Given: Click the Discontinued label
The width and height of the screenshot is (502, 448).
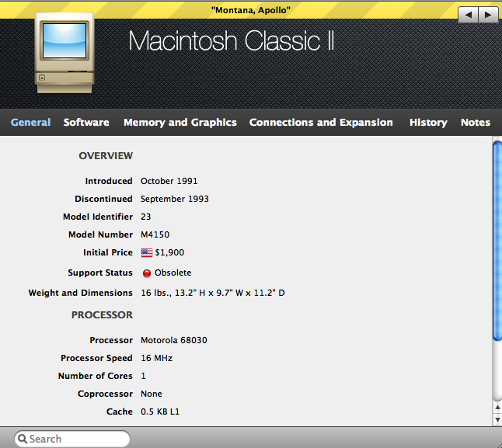Looking at the screenshot, I should 103,199.
